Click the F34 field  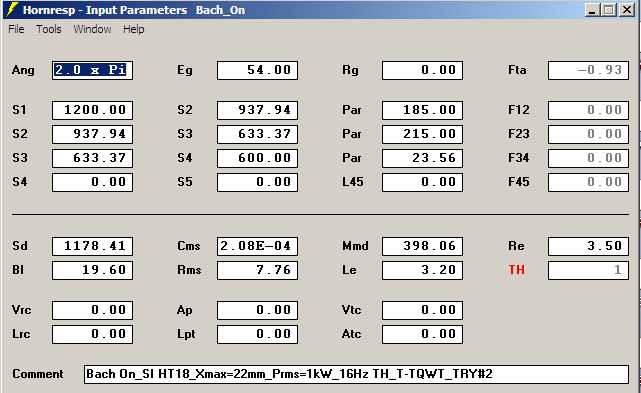point(588,158)
